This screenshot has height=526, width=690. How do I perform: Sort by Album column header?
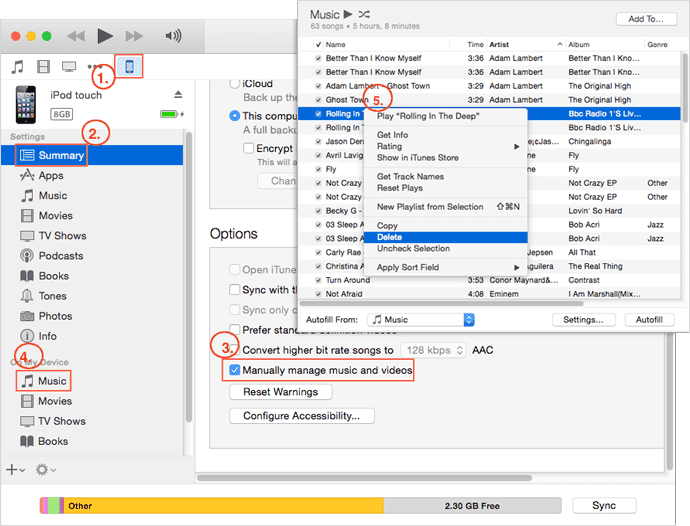604,44
